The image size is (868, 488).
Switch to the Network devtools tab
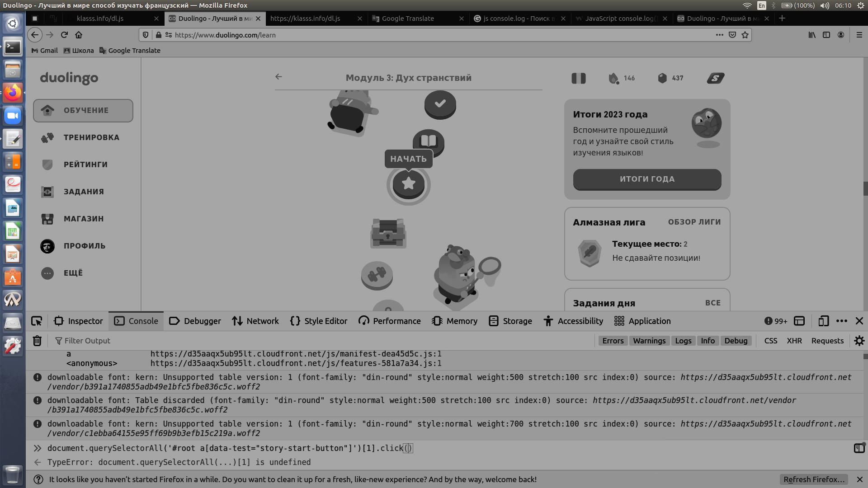click(255, 321)
